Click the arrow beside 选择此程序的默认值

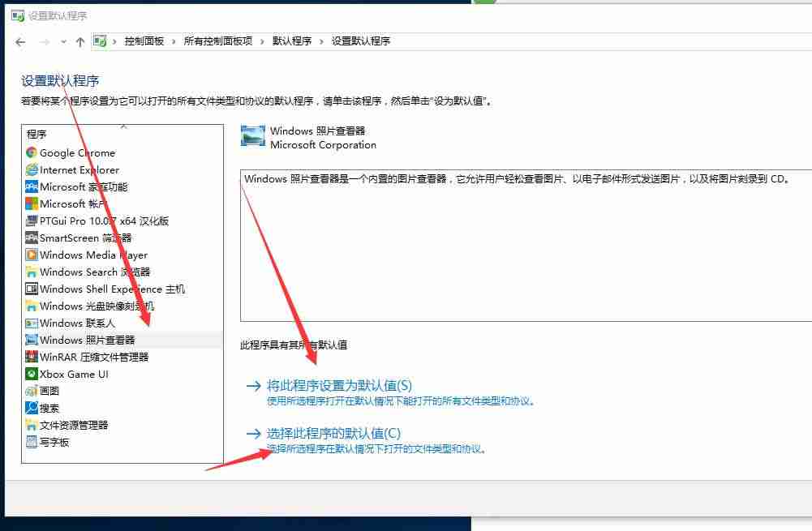[x=253, y=433]
